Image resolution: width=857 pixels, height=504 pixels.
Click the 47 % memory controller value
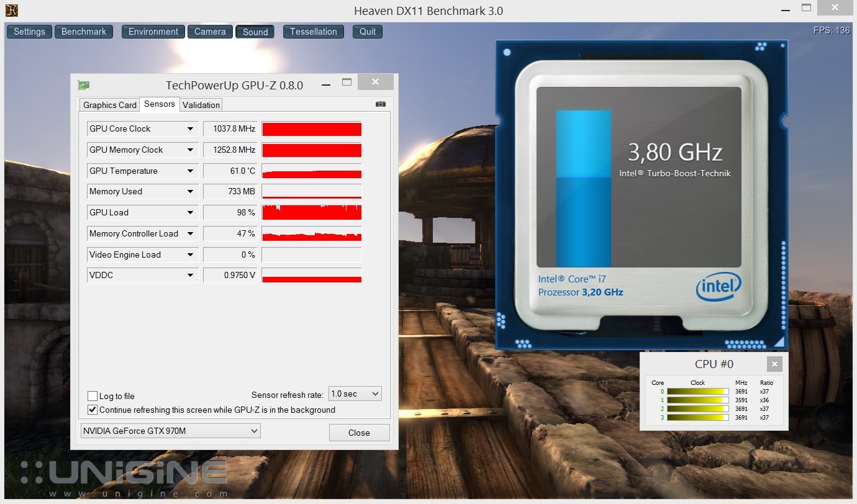pos(230,233)
